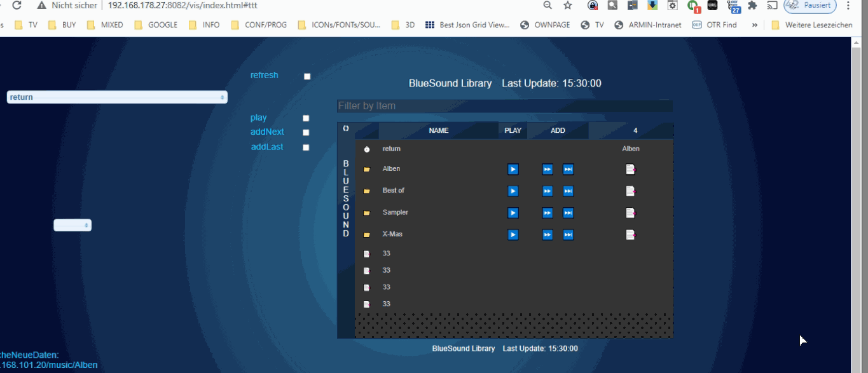Screen dimensions: 868x373
Task: Click into Filter by Item field
Action: tap(504, 106)
